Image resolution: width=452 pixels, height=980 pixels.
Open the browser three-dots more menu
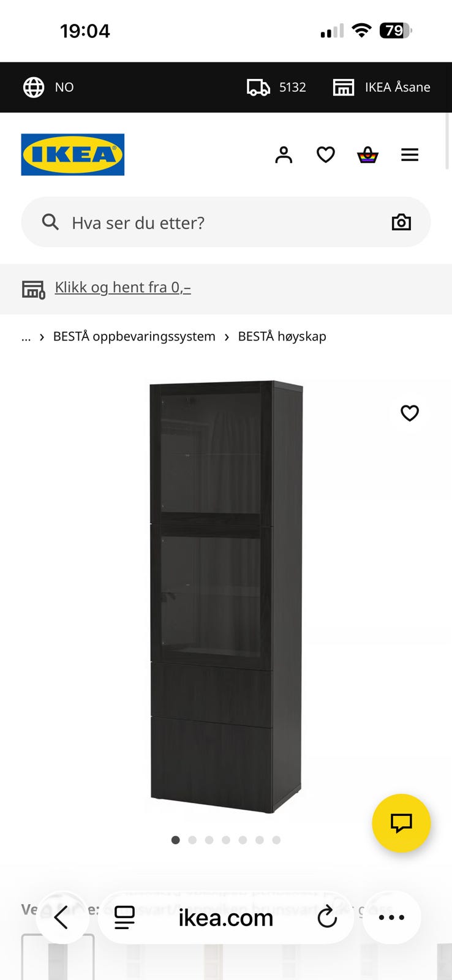point(391,918)
